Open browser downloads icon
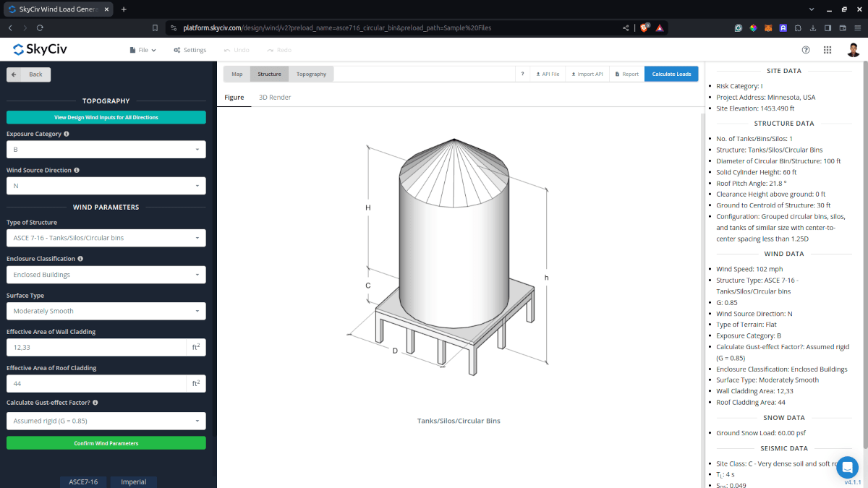 click(813, 27)
